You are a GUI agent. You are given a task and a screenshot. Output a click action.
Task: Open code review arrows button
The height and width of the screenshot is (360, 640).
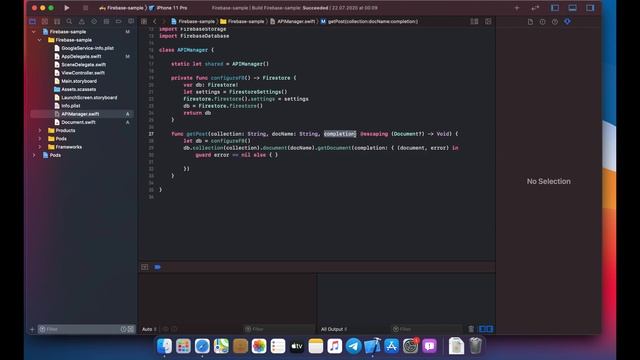pos(535,8)
